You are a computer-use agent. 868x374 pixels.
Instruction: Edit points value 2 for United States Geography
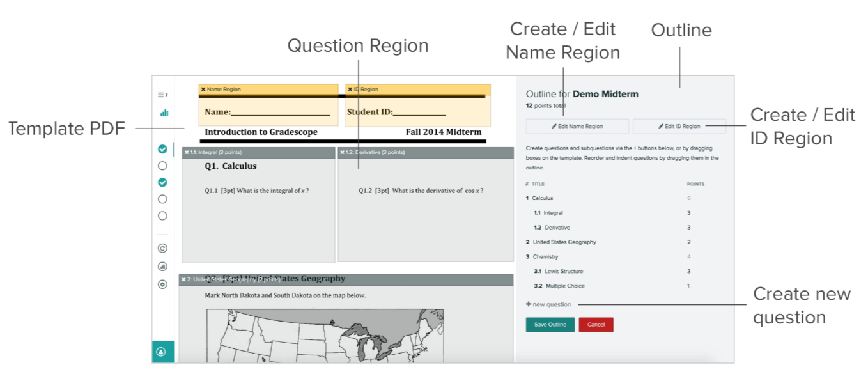(688, 242)
